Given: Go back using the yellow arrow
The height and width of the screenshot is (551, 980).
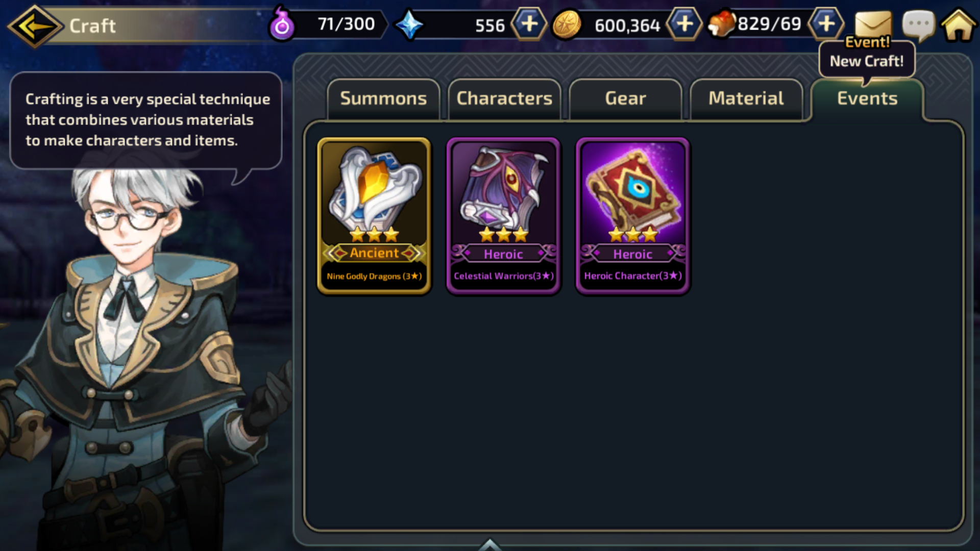Looking at the screenshot, I should 35,26.
